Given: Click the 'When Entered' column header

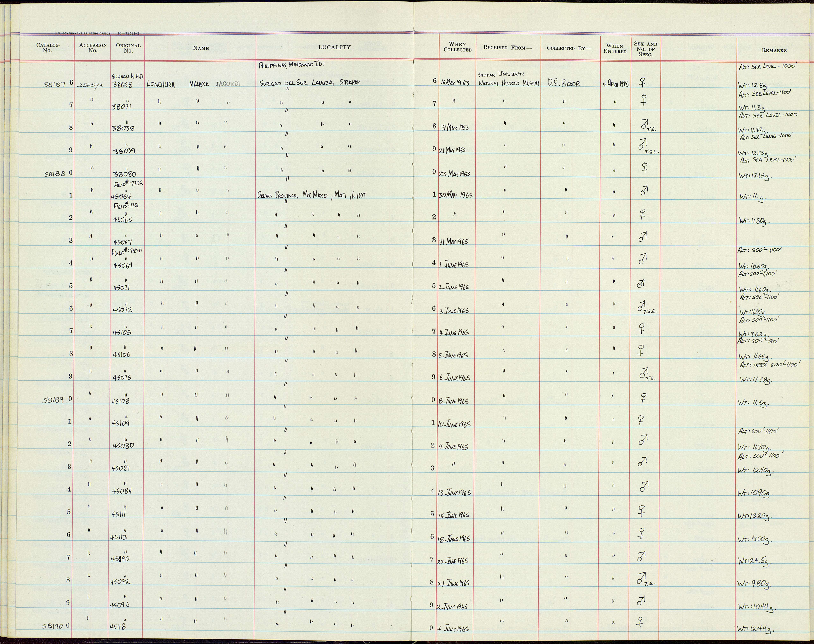Looking at the screenshot, I should pos(615,49).
